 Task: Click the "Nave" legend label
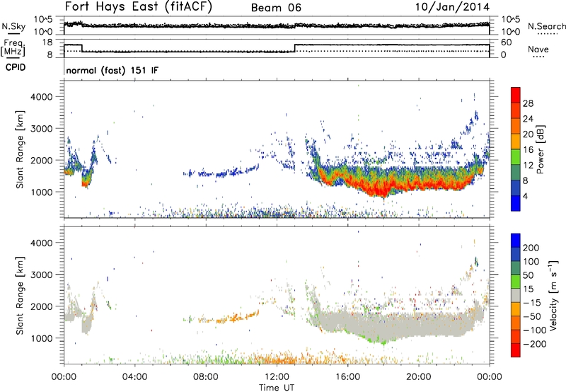[x=538, y=49]
